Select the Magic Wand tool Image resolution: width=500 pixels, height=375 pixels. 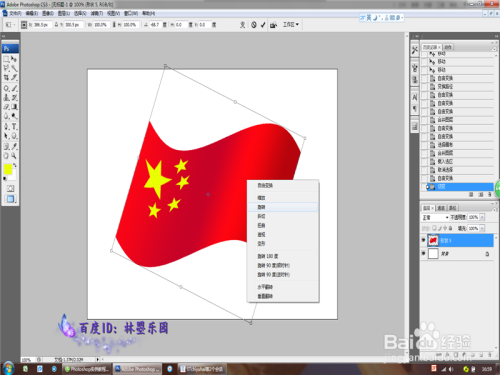(14, 68)
